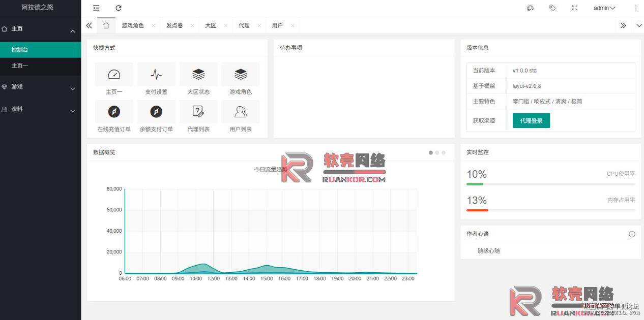This screenshot has height=320, width=644.
Task: Click the info icon beside 作者心语
Action: (x=632, y=234)
